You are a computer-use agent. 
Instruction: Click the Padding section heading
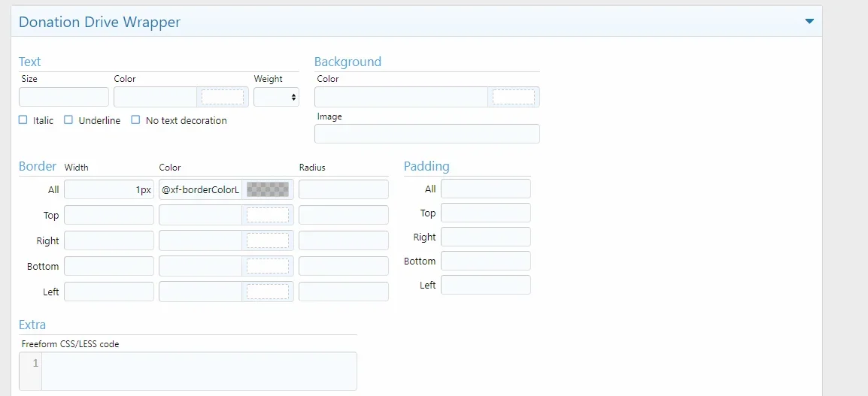(426, 167)
